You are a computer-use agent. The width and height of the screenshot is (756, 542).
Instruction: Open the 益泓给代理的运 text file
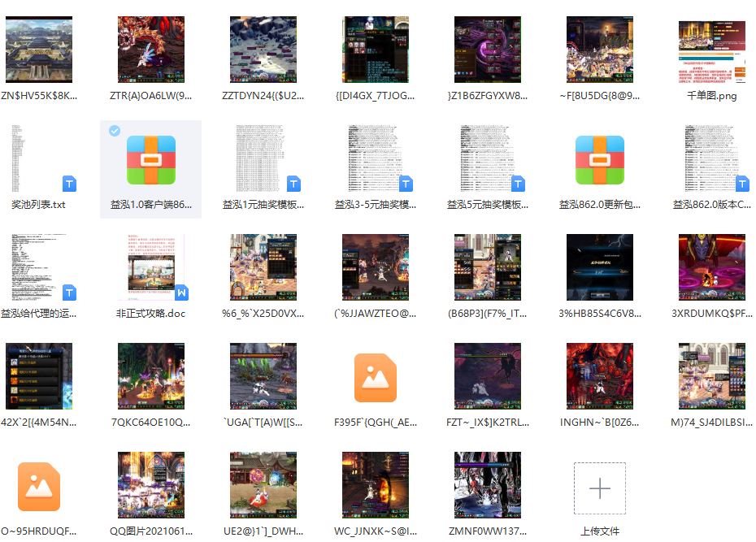pyautogui.click(x=39, y=268)
